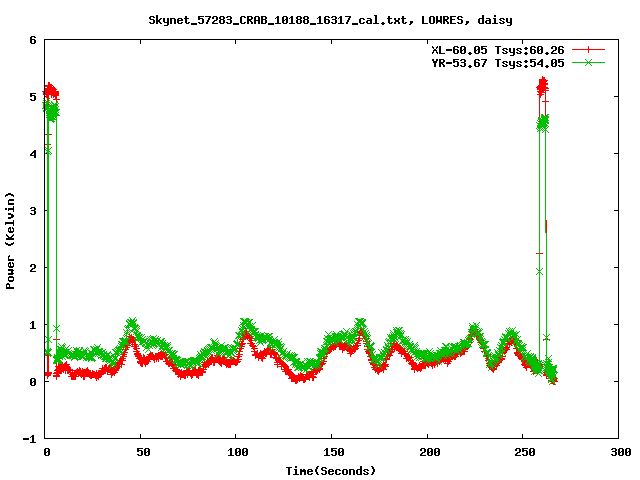Click the red plus legend marker
Image resolution: width=640 pixels, height=480 pixels.
tap(588, 50)
